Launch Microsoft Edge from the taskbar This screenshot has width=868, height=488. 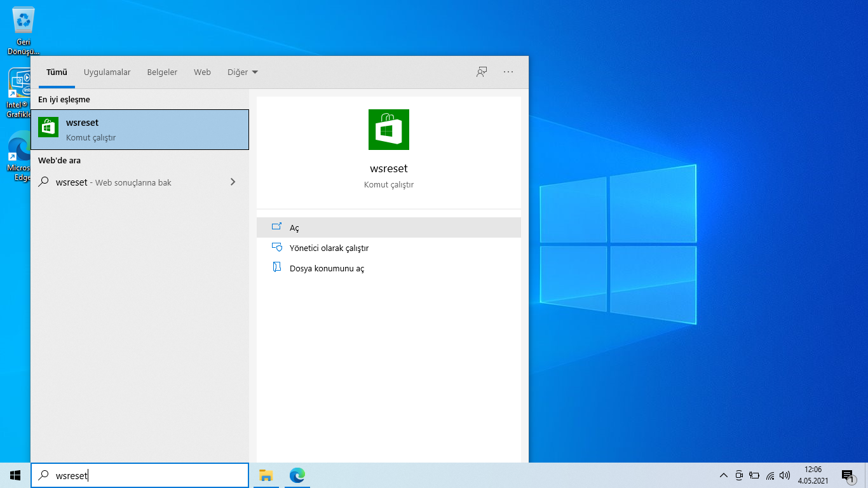(x=297, y=475)
